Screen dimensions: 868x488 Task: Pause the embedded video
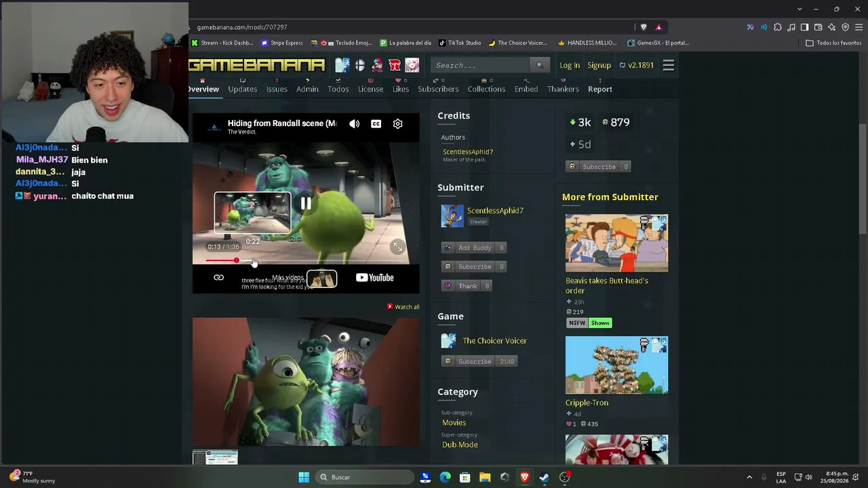pos(306,203)
